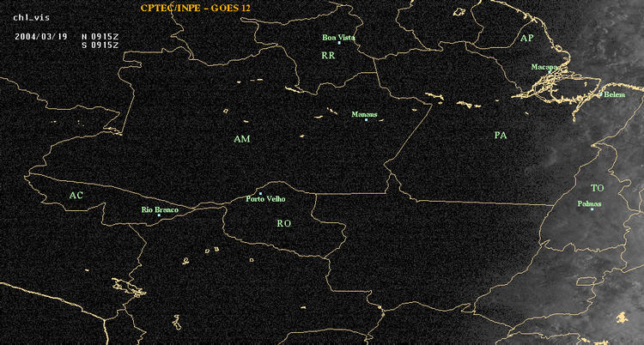Screen dimensions: 644x345
Task: Click the Macapa city label
Action: 544,67
